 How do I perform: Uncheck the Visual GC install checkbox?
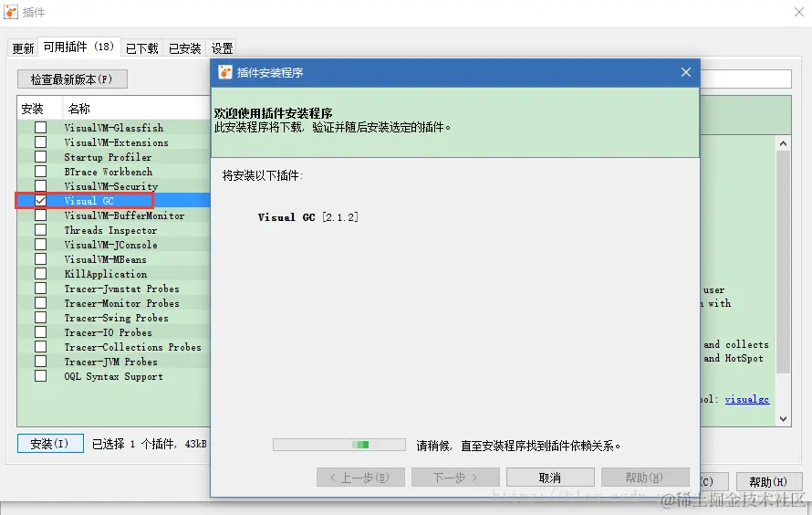point(40,201)
